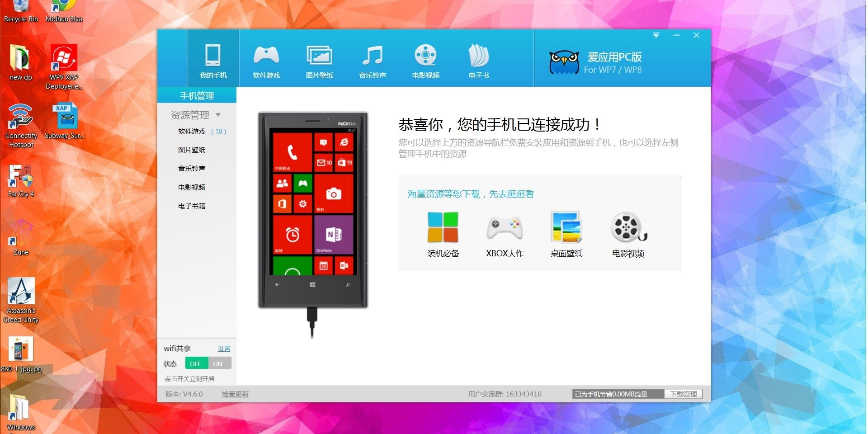Select the 手机管理 sidebar header
Image resolution: width=868 pixels, height=434 pixels.
(x=197, y=95)
